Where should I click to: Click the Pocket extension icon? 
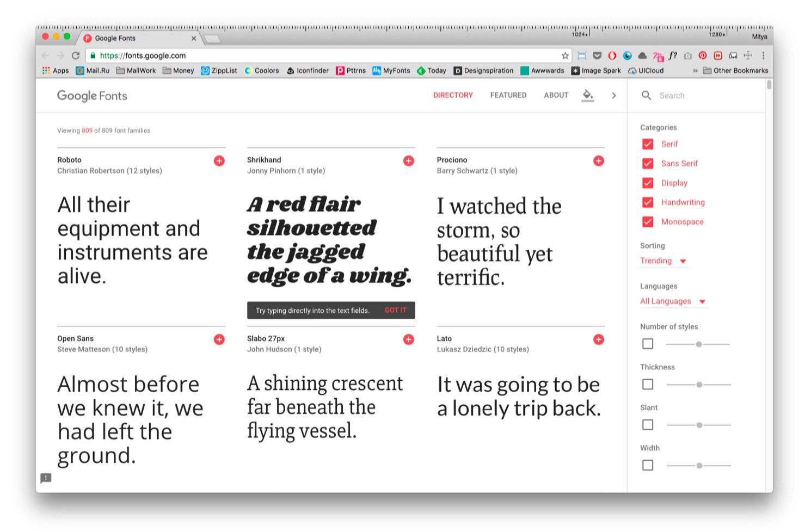pyautogui.click(x=597, y=55)
